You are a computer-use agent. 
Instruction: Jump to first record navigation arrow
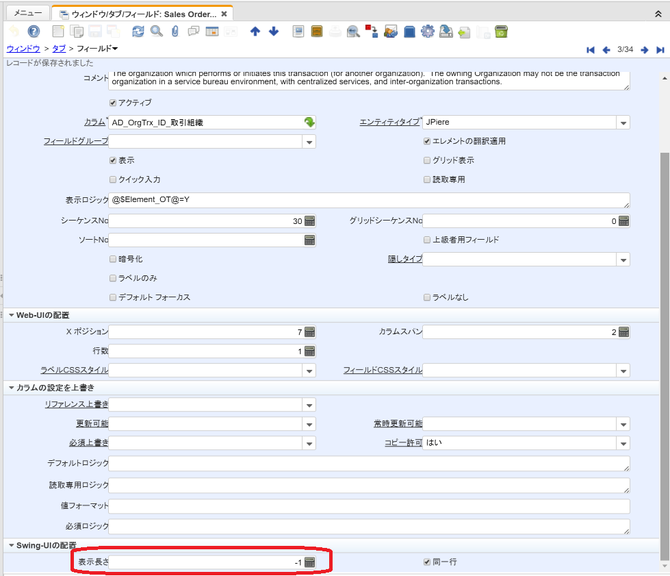point(591,50)
